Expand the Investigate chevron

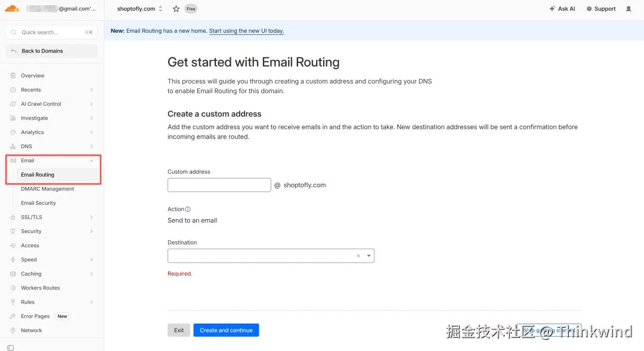[91, 118]
